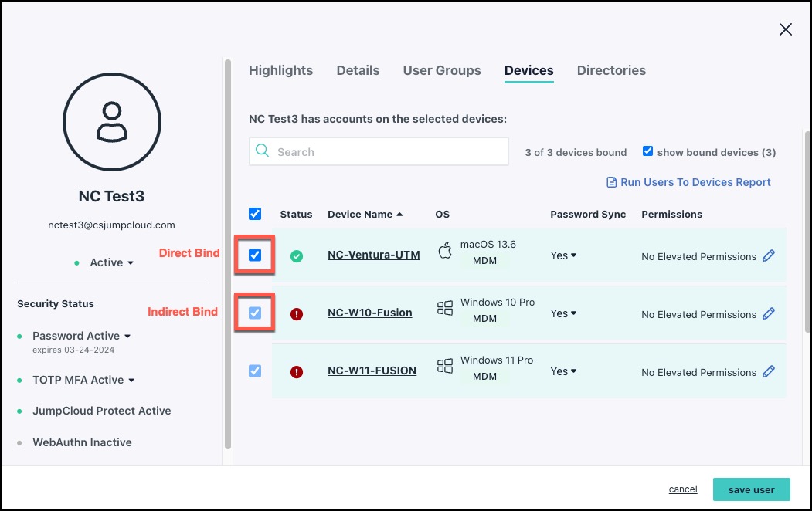The image size is (812, 511).
Task: Click the pencil edit icon for NC-Ventura-UTM permissions
Action: pyautogui.click(x=768, y=255)
